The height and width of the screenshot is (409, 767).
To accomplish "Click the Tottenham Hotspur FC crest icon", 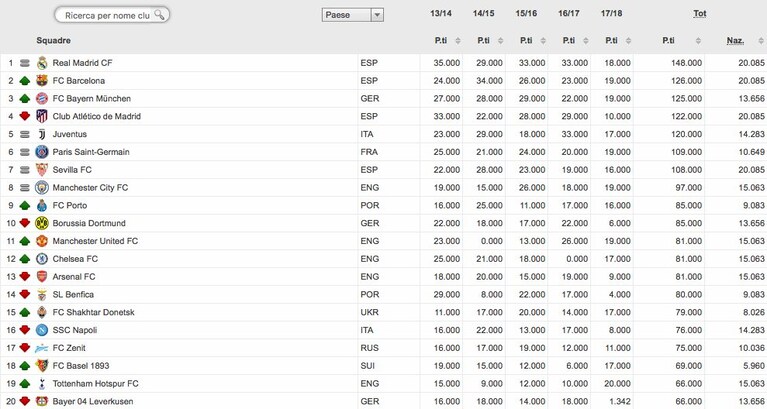I will (42, 384).
